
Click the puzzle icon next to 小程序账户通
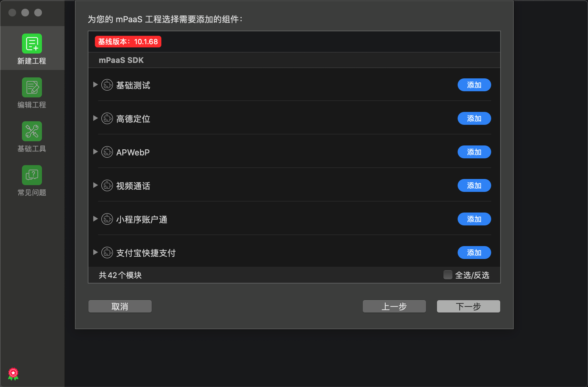point(107,219)
